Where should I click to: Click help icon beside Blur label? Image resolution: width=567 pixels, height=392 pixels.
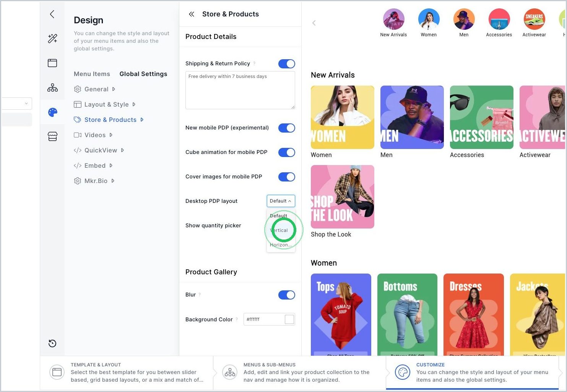[x=200, y=295]
